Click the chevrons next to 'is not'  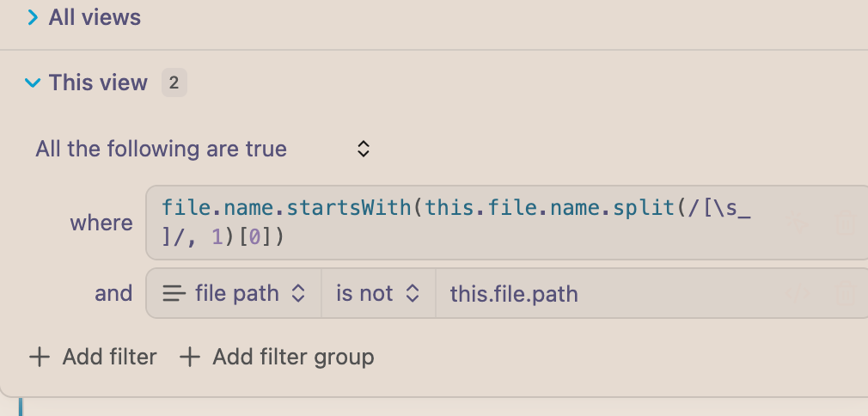pos(413,294)
